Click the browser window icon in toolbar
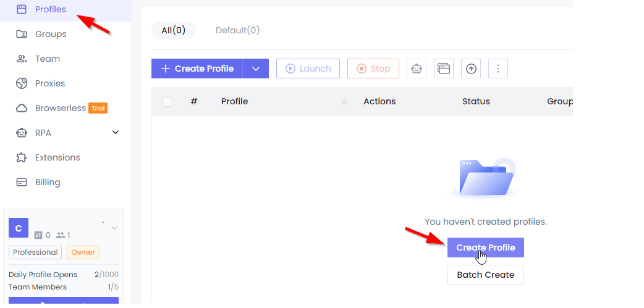The height and width of the screenshot is (308, 644). pos(444,69)
